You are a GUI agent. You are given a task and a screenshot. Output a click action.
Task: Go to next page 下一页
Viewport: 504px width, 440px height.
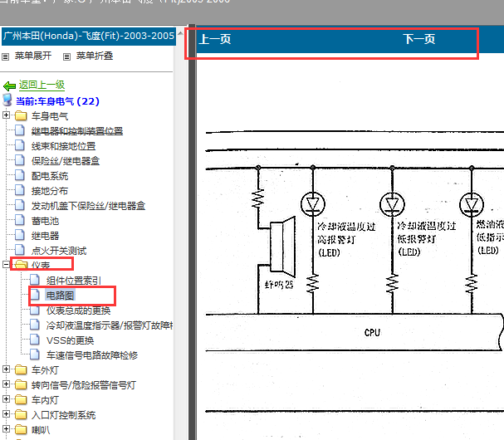point(418,39)
